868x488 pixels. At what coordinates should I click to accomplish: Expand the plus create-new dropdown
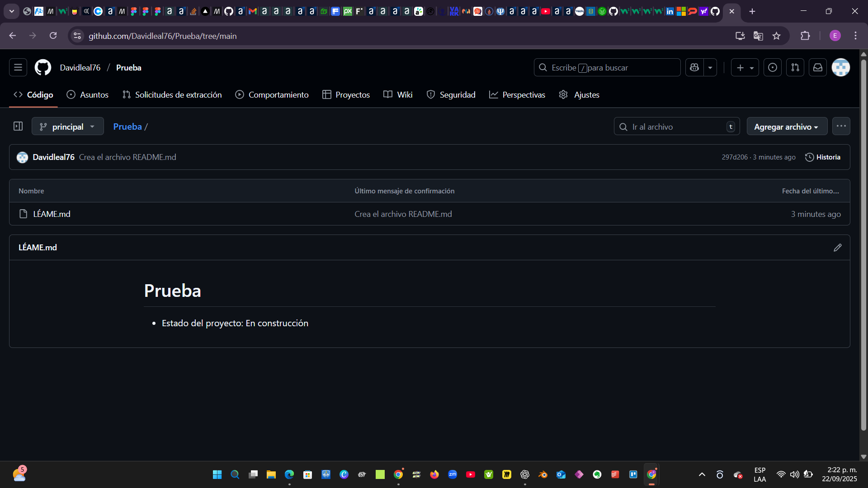[x=745, y=67]
